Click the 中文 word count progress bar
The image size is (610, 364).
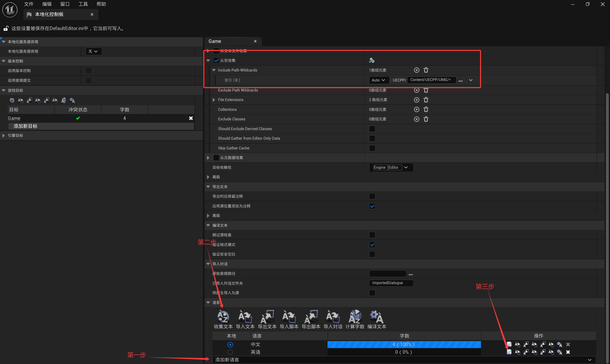(404, 344)
